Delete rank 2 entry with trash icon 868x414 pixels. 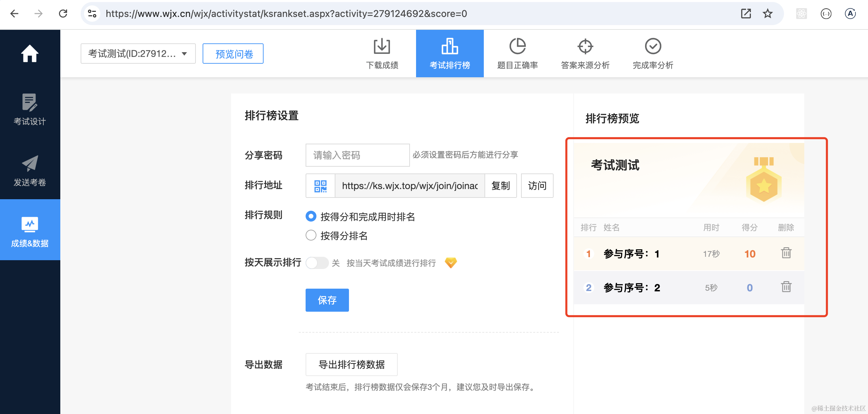tap(786, 287)
